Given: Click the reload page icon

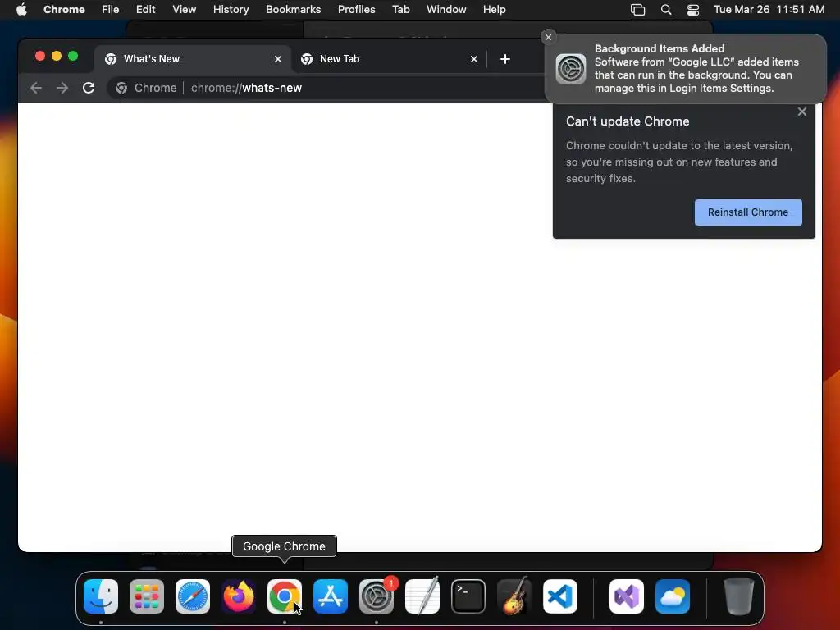Looking at the screenshot, I should [x=89, y=88].
